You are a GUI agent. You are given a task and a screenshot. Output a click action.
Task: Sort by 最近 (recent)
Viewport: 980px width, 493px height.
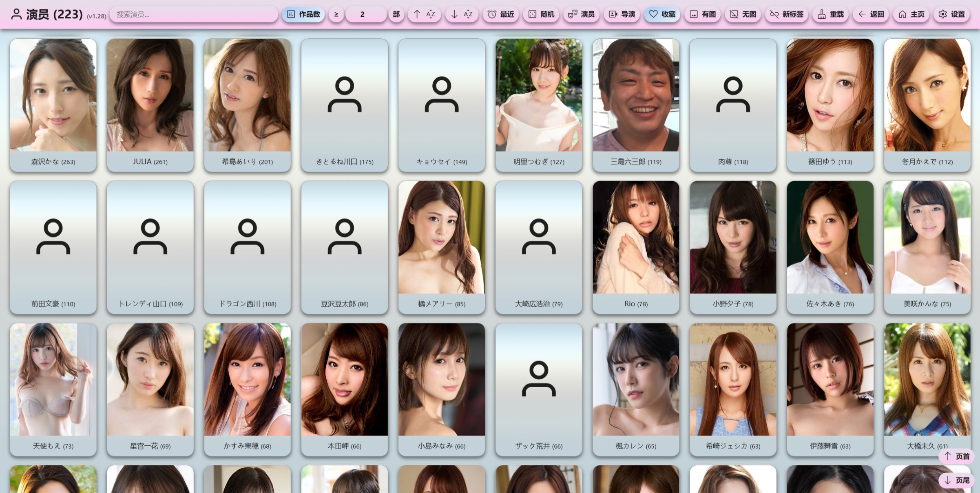pos(501,14)
